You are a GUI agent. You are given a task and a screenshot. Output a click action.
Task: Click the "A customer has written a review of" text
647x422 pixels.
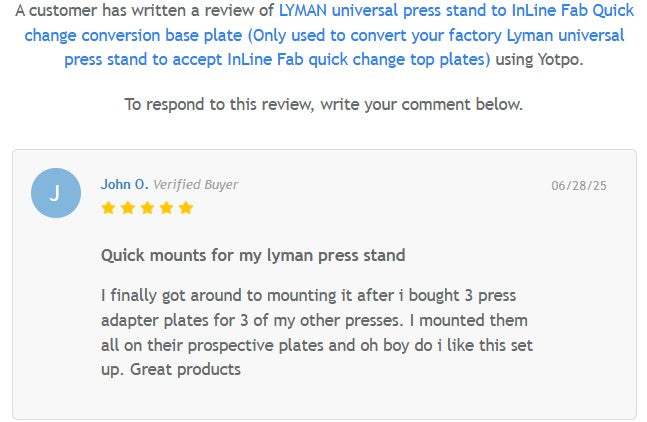[145, 10]
